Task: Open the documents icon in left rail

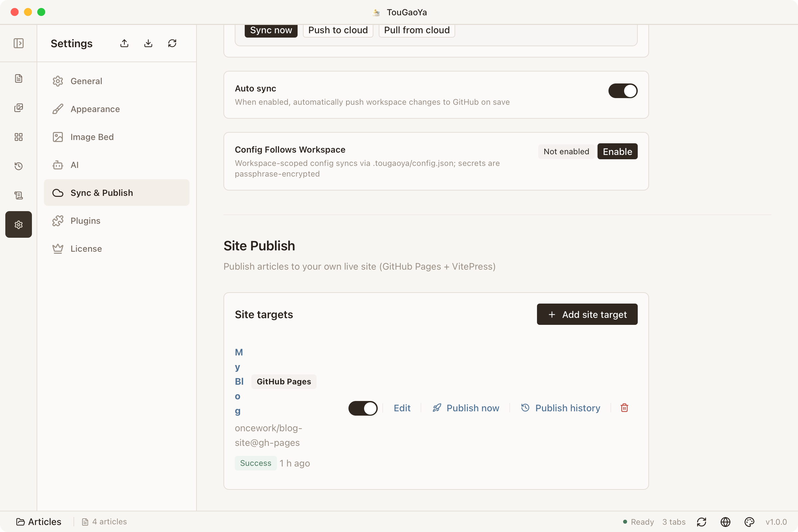Action: 18,78
